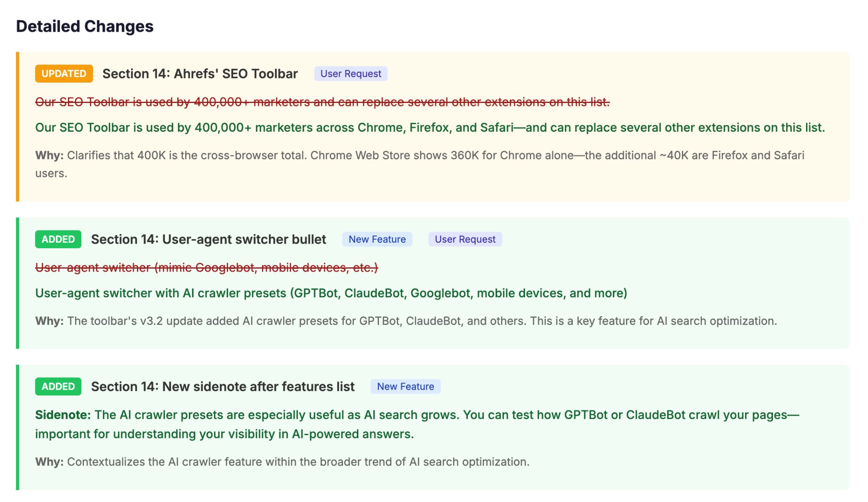Click the strikethrough 400,000+ marketers sentence
The image size is (868, 502).
(322, 102)
